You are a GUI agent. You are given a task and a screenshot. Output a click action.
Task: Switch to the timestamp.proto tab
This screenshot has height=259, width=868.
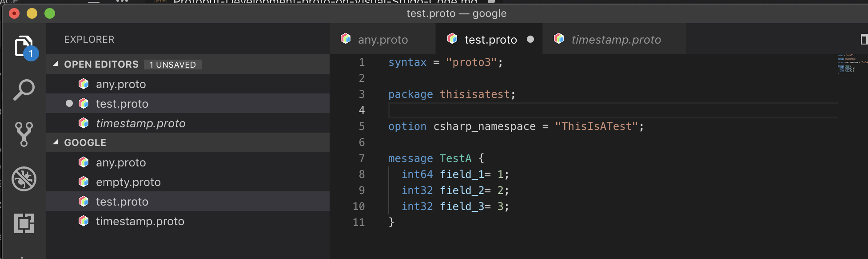616,40
